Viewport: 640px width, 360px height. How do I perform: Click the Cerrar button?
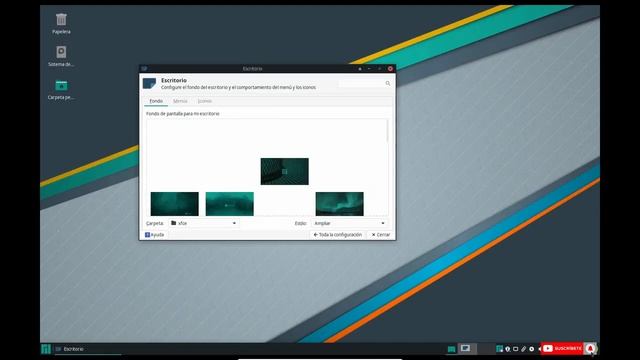381,235
